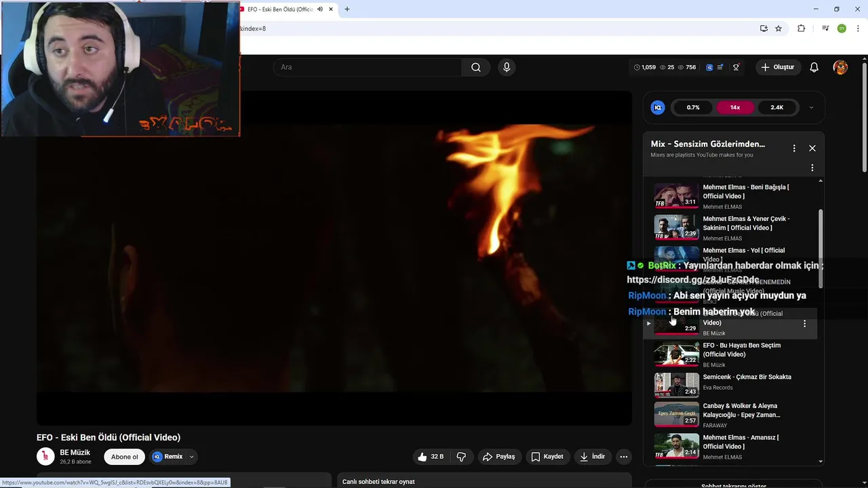Viewport: 868px width, 488px height.
Task: Click the Ara search input field
Action: [368, 67]
